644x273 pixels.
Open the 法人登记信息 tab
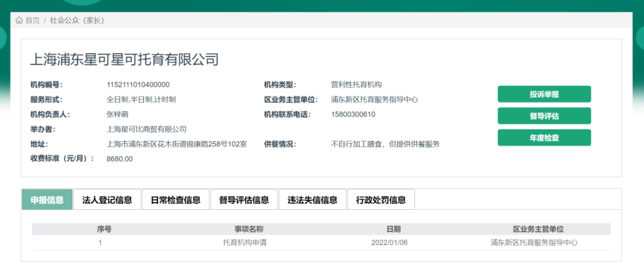pyautogui.click(x=107, y=199)
